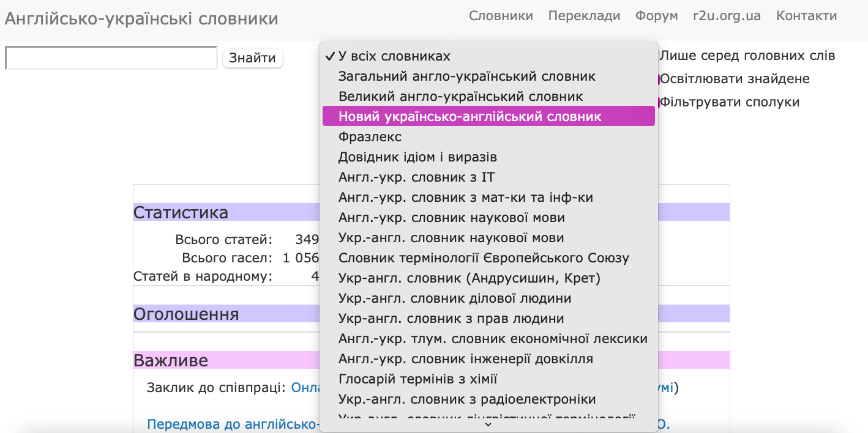Select "У всіх словниках" in the dictionary list
Screen dimensions: 868x433
(x=394, y=55)
